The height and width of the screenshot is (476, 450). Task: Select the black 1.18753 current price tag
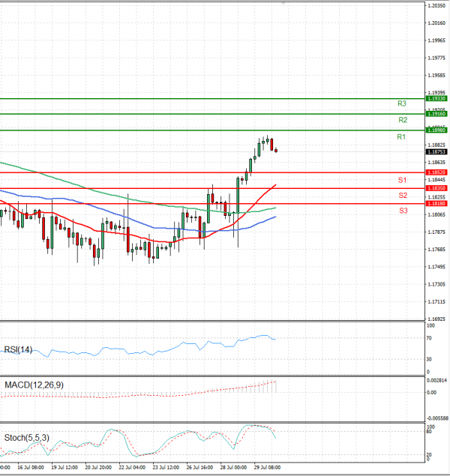point(436,151)
